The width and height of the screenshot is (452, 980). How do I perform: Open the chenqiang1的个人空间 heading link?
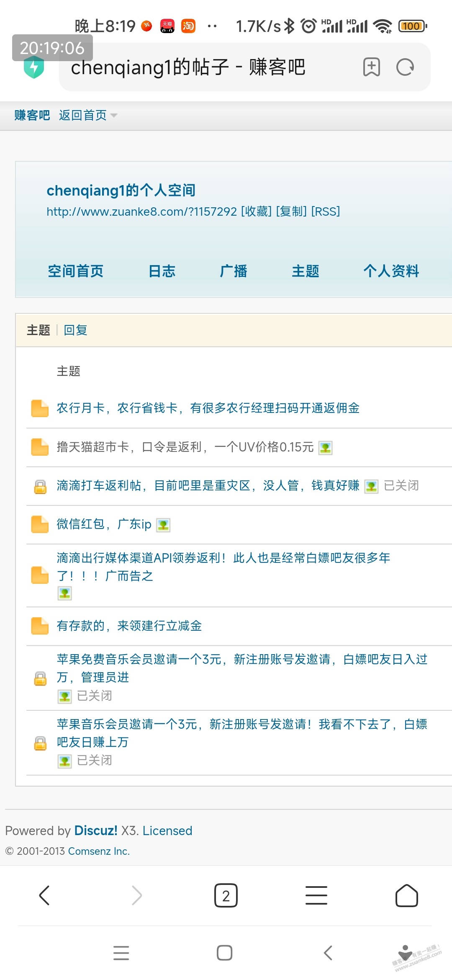pos(121,190)
